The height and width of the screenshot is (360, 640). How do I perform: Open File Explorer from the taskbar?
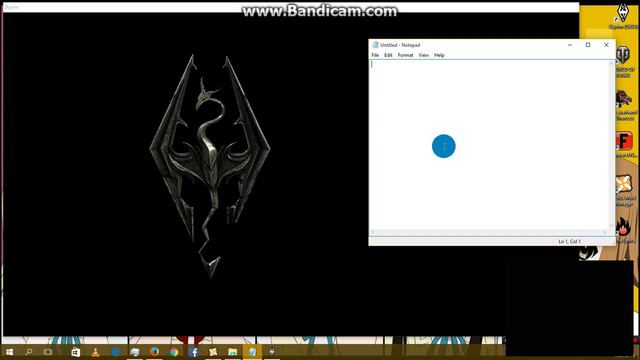[233, 352]
